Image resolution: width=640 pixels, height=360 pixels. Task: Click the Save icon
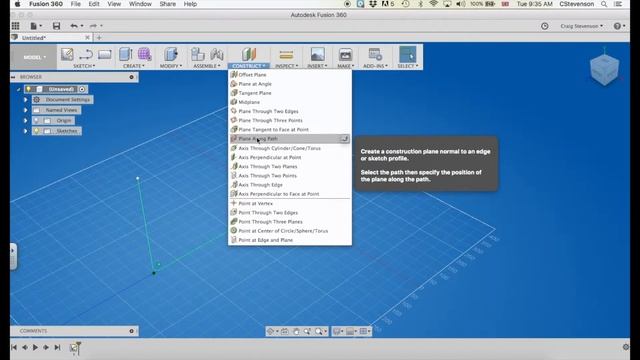tap(56, 26)
